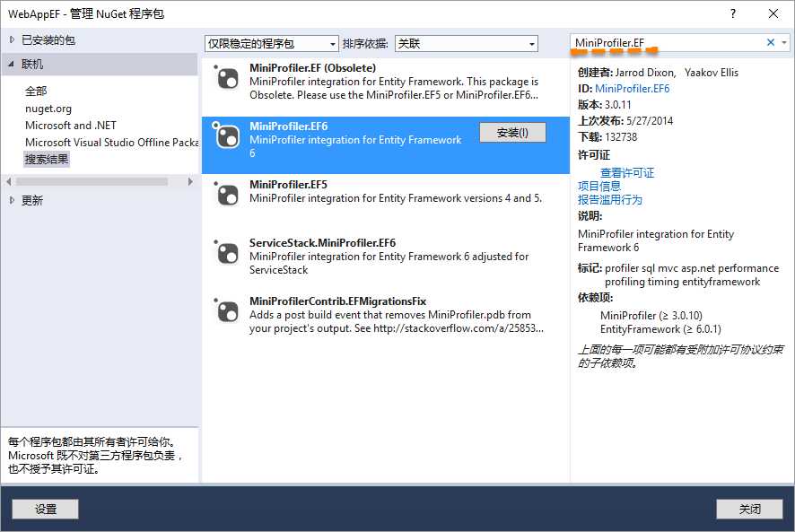Expand the 已安装的包 section
Viewport: 795px width, 532px height.
click(x=12, y=39)
